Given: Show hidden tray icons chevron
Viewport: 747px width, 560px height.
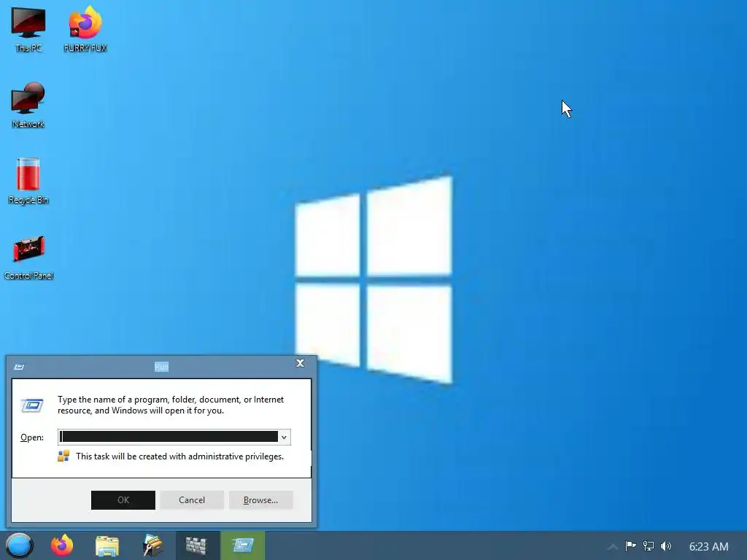Looking at the screenshot, I should (613, 546).
